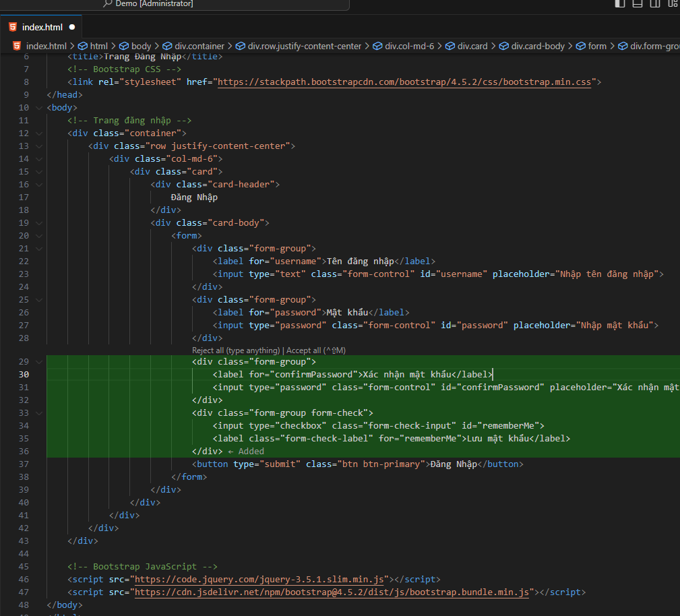The height and width of the screenshot is (616, 680).
Task: Toggle the secondary sidebar layout icon
Action: click(x=654, y=4)
